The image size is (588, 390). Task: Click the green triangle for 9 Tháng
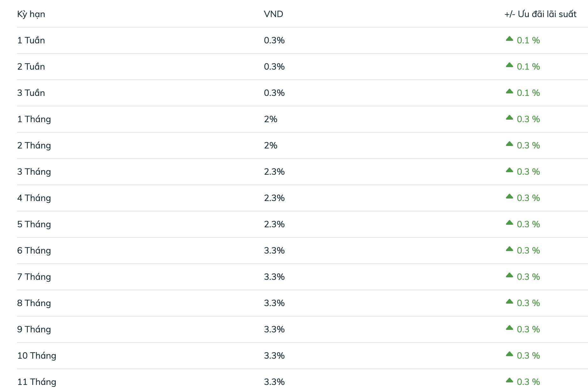509,328
